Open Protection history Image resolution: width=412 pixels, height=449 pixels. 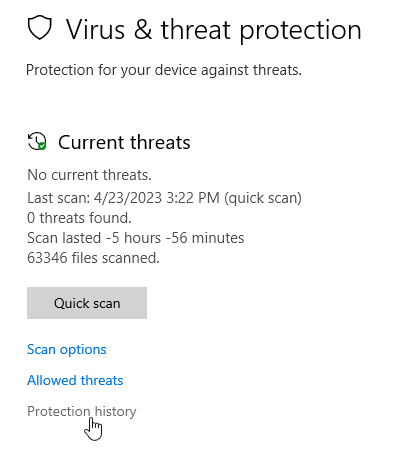[x=82, y=411]
